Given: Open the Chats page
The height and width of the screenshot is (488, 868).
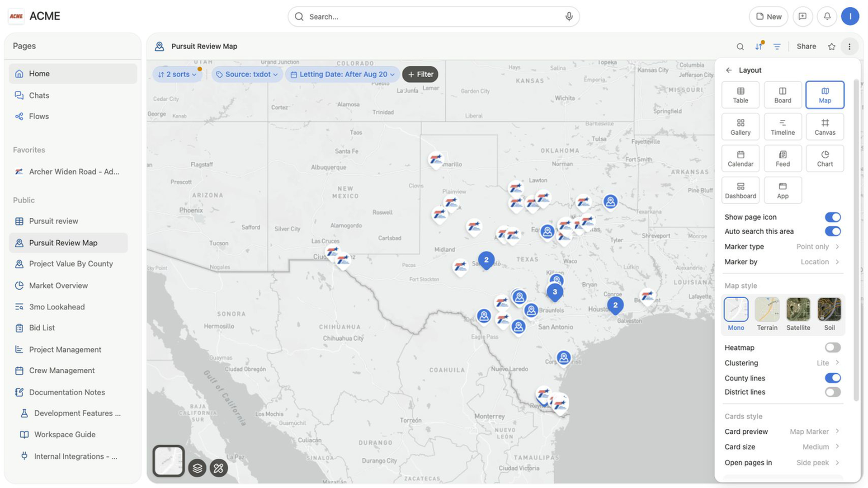Looking at the screenshot, I should click(x=73, y=95).
